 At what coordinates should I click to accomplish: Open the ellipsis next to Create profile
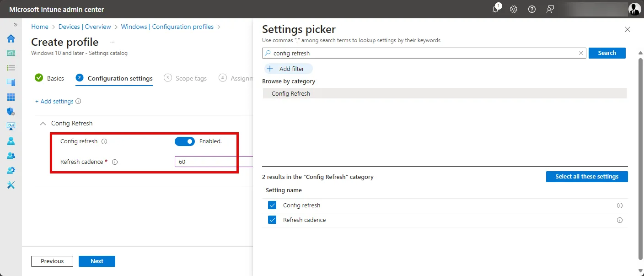point(113,42)
